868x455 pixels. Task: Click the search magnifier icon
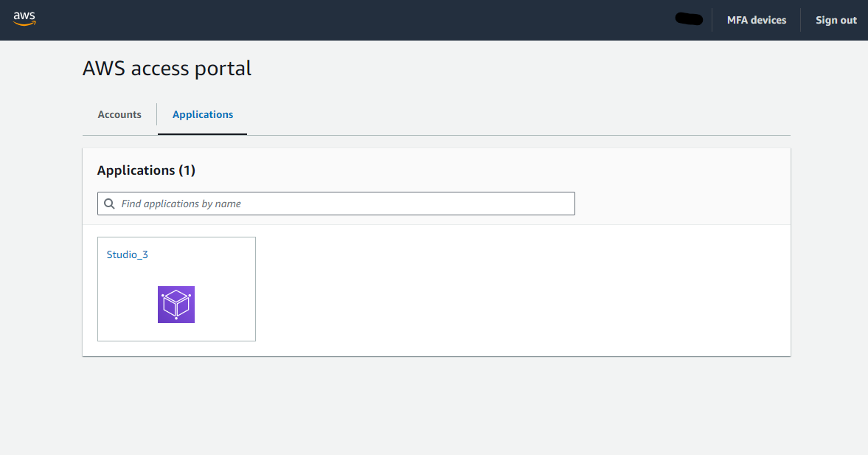pyautogui.click(x=110, y=204)
